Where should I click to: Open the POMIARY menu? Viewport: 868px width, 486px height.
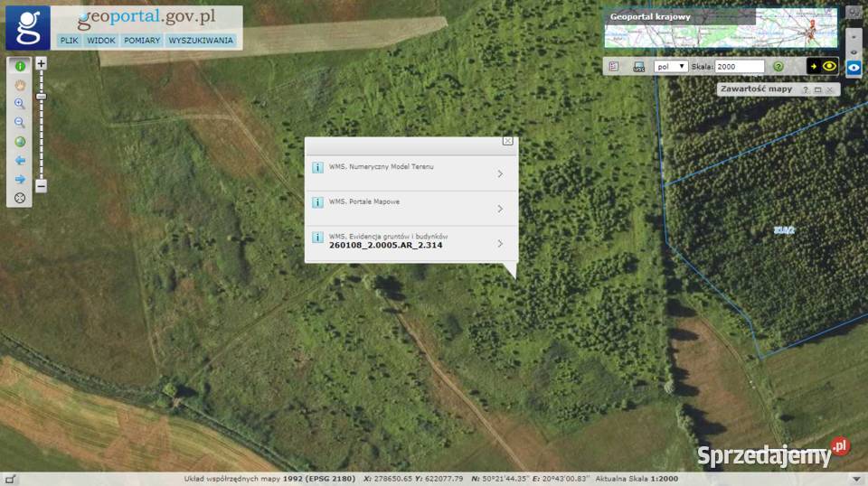point(142,41)
